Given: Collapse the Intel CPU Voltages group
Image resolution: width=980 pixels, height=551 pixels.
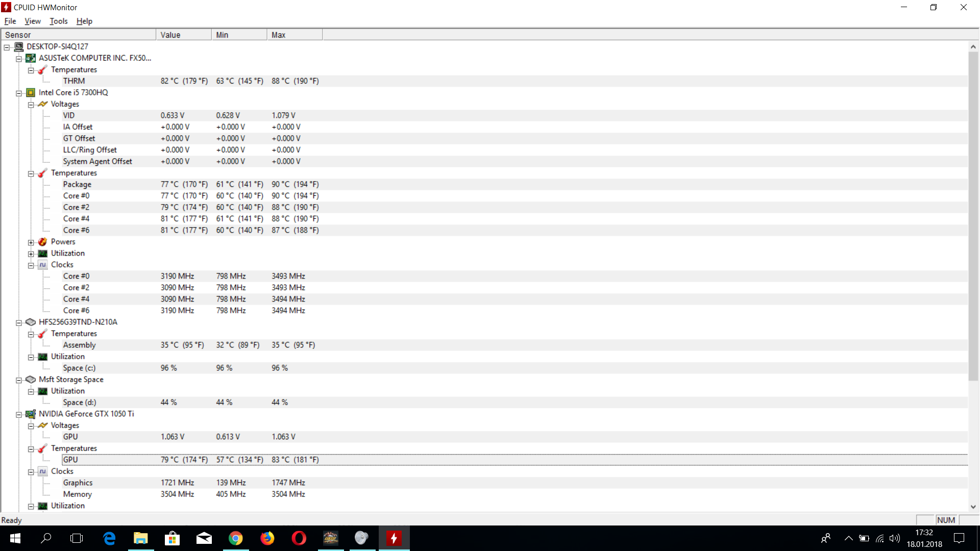Looking at the screenshot, I should click(x=31, y=105).
